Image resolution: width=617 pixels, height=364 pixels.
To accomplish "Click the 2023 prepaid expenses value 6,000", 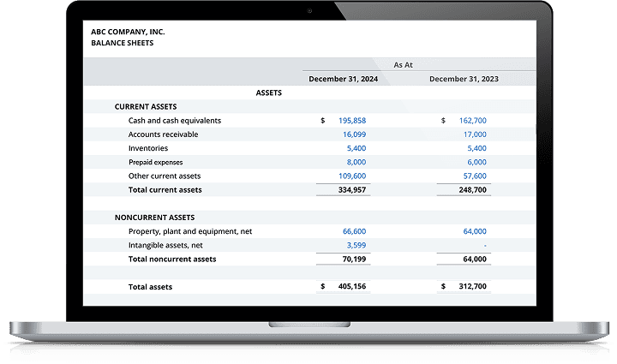I will point(476,162).
